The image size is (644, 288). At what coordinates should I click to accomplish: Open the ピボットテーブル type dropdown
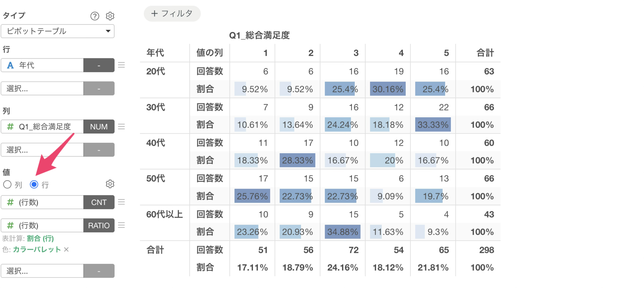point(58,31)
